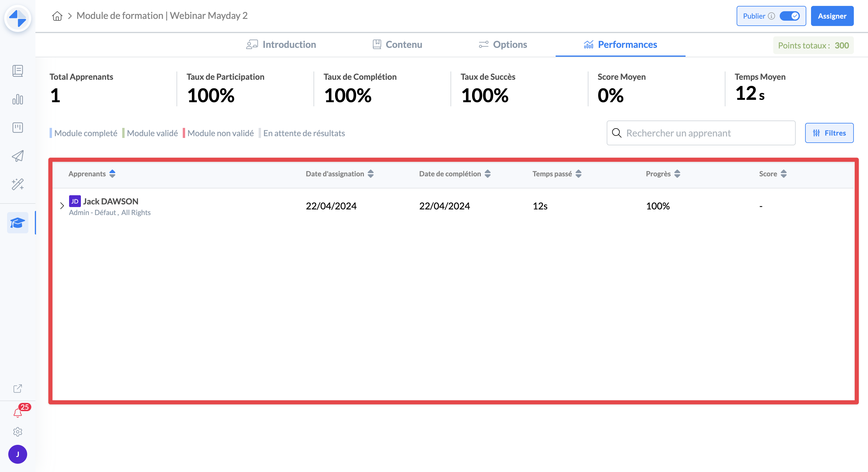This screenshot has width=868, height=472.
Task: Sort by Apprenants column arrows
Action: [112, 174]
